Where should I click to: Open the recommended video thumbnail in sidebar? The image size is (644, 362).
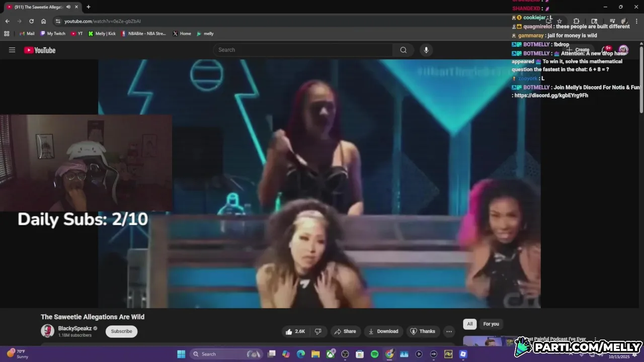tap(491, 341)
